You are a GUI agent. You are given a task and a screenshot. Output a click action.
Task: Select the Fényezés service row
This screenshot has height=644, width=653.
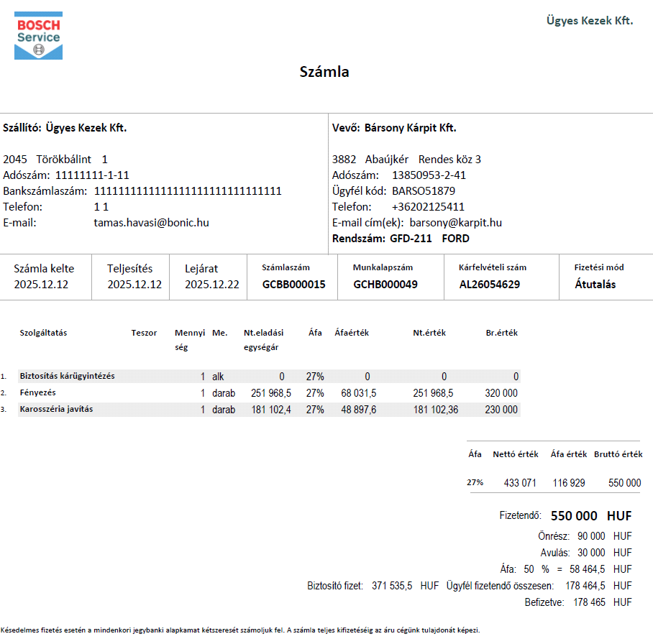(269, 393)
